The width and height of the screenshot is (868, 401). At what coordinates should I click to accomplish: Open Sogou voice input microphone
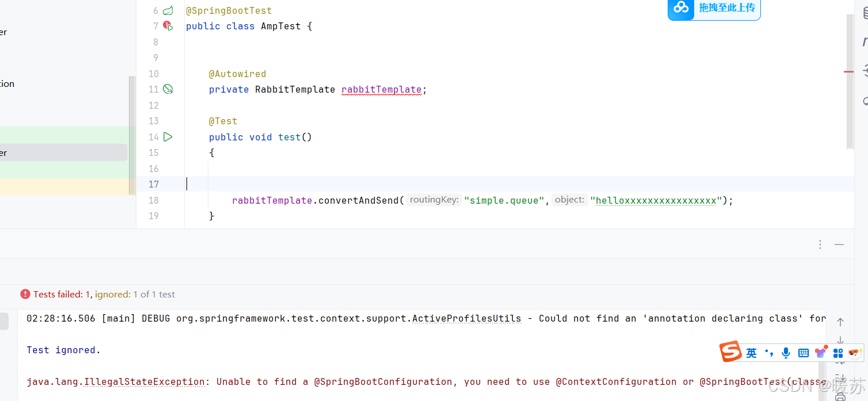click(x=786, y=352)
